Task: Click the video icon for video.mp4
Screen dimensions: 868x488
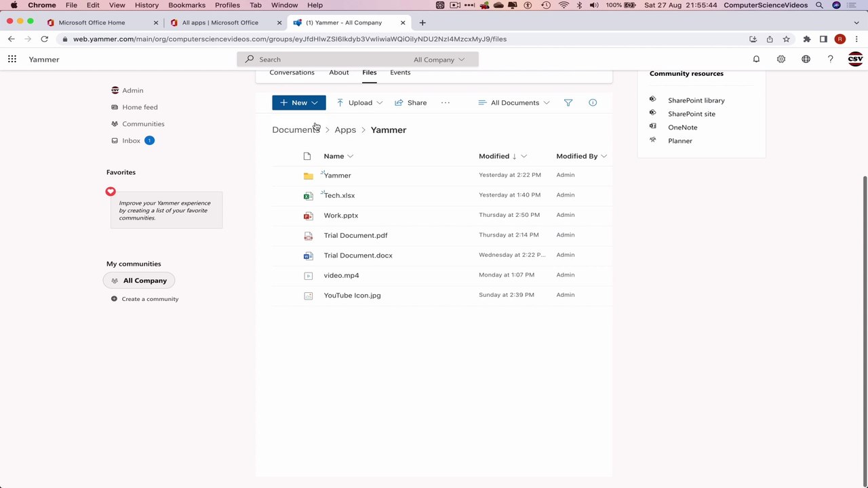Action: click(x=309, y=276)
